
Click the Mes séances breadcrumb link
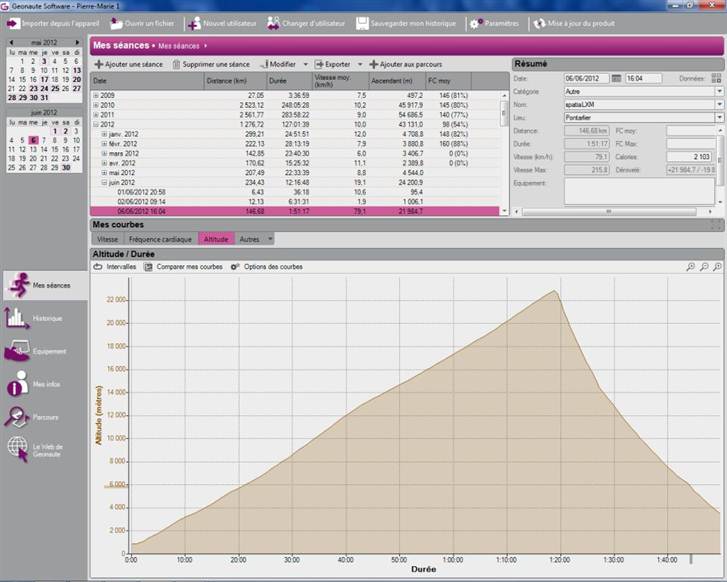click(179, 46)
